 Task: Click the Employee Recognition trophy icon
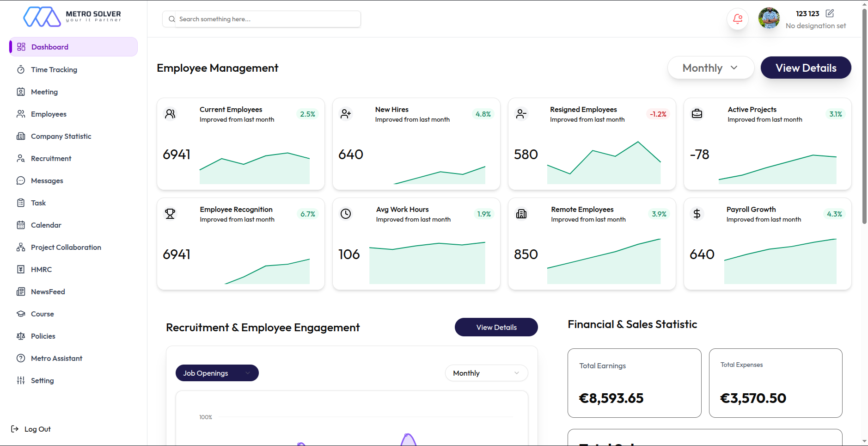point(170,214)
